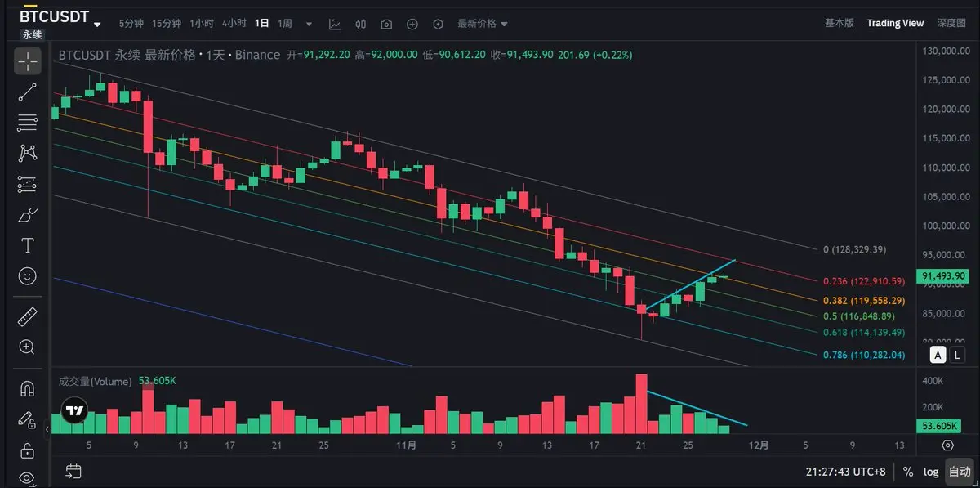
Task: Select the ruler measure tool
Action: tap(27, 317)
